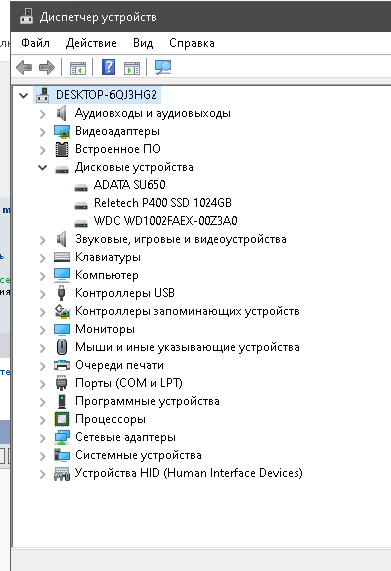This screenshot has width=391, height=571.
Task: Click the Forward arrow toolbar icon
Action: (x=47, y=67)
